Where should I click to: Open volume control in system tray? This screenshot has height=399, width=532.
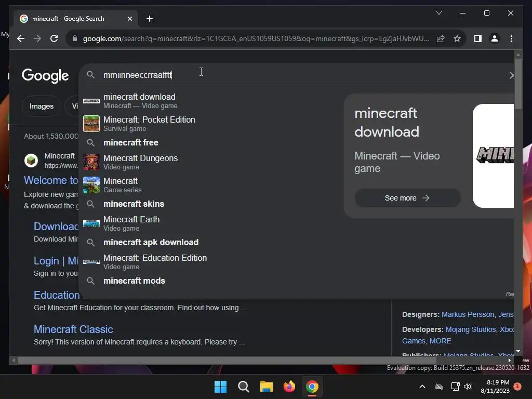468,387
